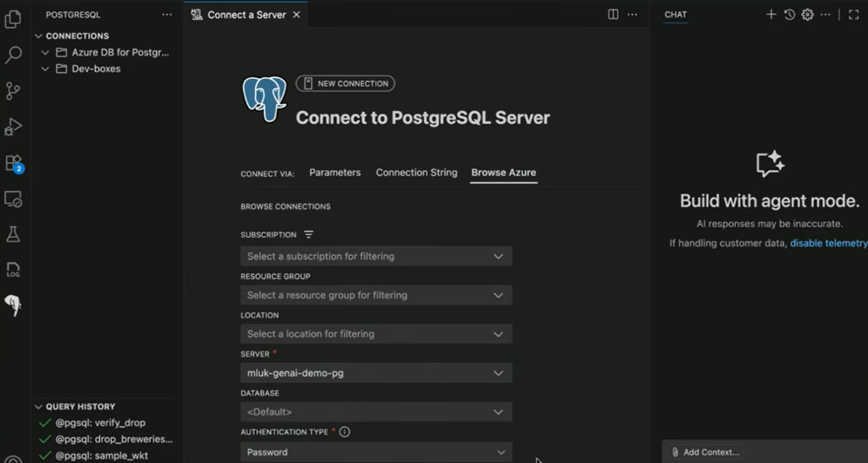Switch to the Connection String tab

point(417,172)
